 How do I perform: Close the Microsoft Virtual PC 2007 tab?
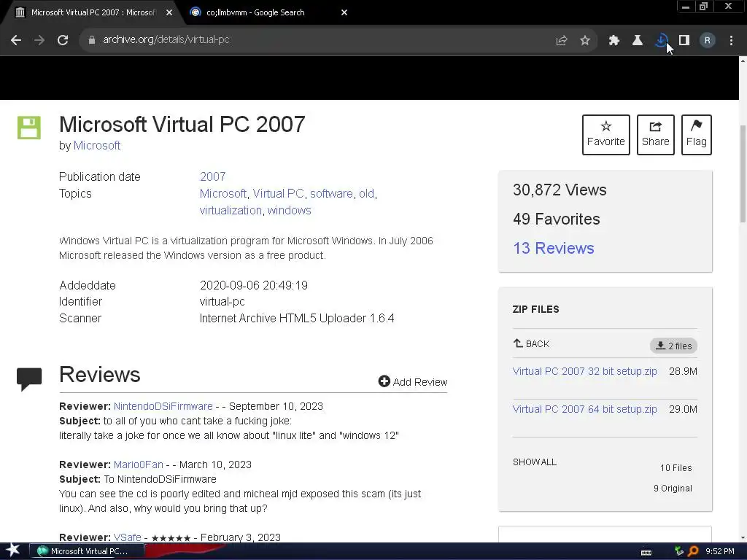169,13
